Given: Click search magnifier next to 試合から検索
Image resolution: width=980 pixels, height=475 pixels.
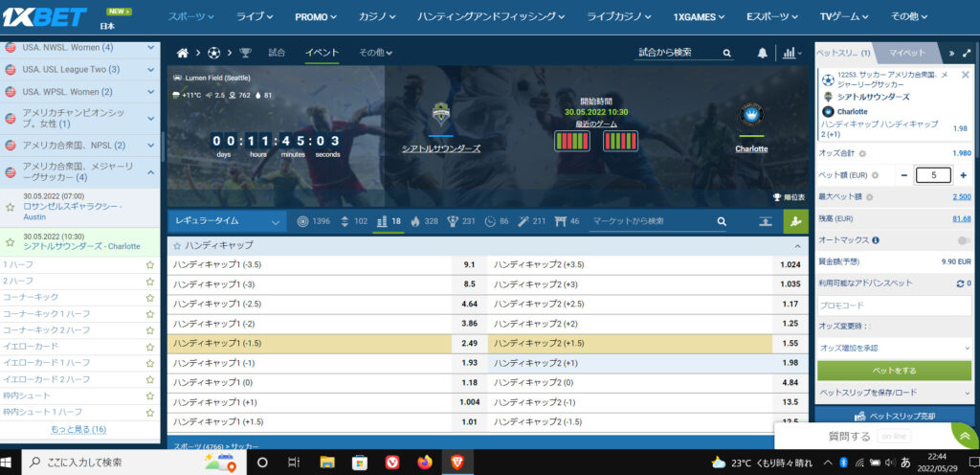Looking at the screenshot, I should (727, 53).
